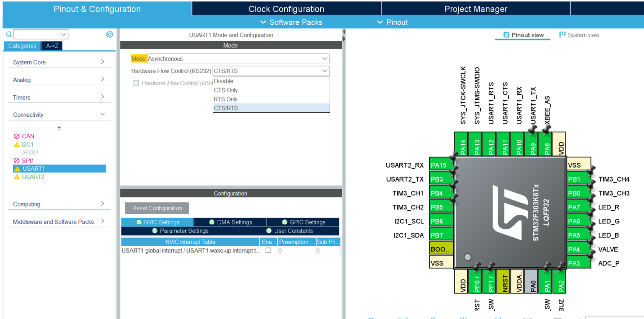644x319 pixels.
Task: Select the BOOT0 pin on chip
Action: pos(441,249)
